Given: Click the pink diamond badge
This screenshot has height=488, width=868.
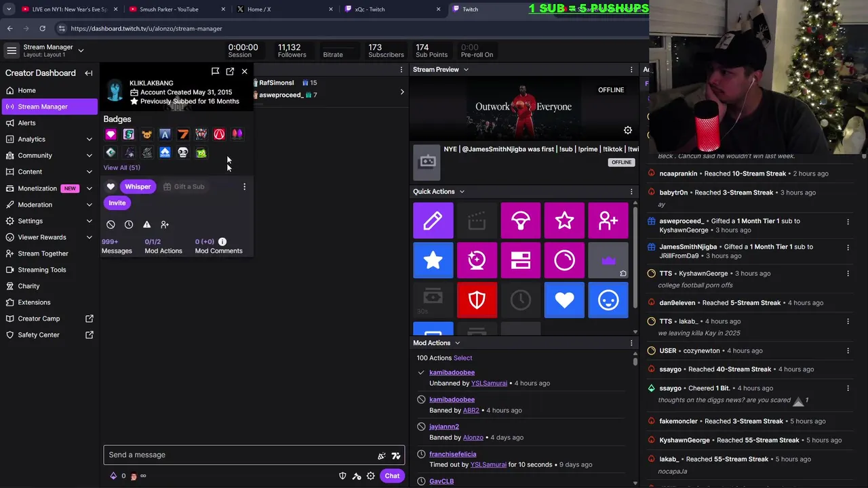Looking at the screenshot, I should pyautogui.click(x=111, y=134).
